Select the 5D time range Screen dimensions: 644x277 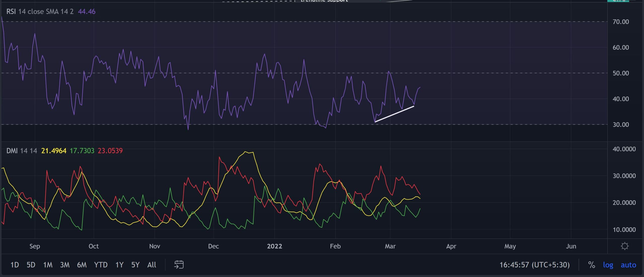click(x=31, y=265)
